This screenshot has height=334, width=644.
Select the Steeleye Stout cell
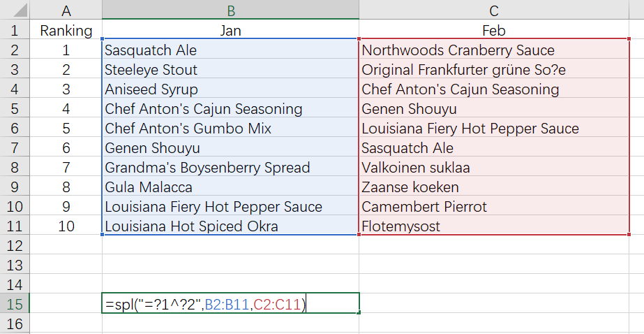230,70
